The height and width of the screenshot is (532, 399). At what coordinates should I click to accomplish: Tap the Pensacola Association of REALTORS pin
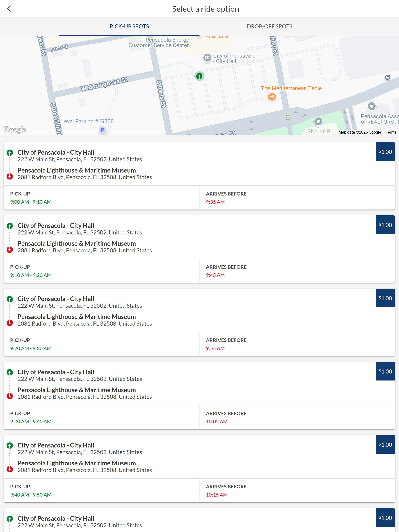tap(372, 106)
